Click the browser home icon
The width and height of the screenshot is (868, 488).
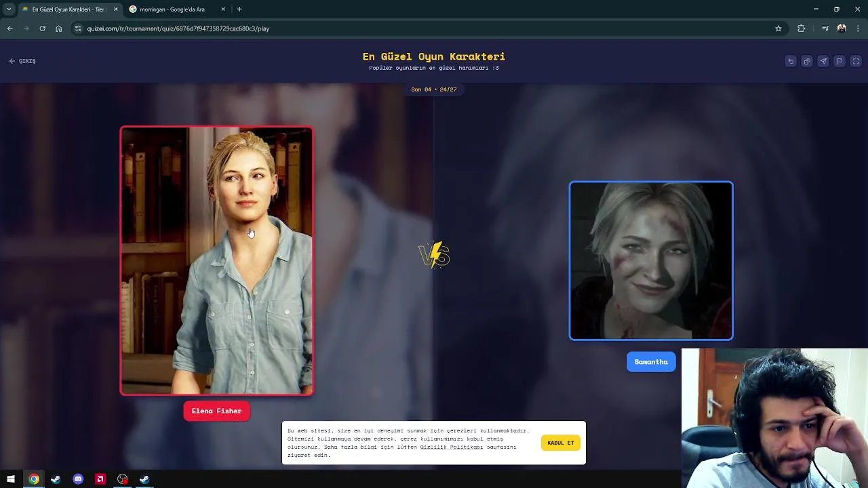(x=58, y=28)
